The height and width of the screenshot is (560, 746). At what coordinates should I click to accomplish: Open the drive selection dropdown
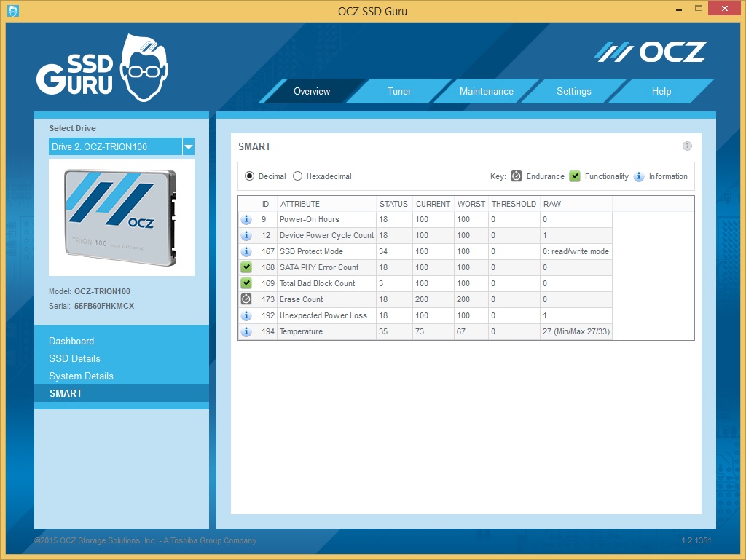pyautogui.click(x=122, y=146)
